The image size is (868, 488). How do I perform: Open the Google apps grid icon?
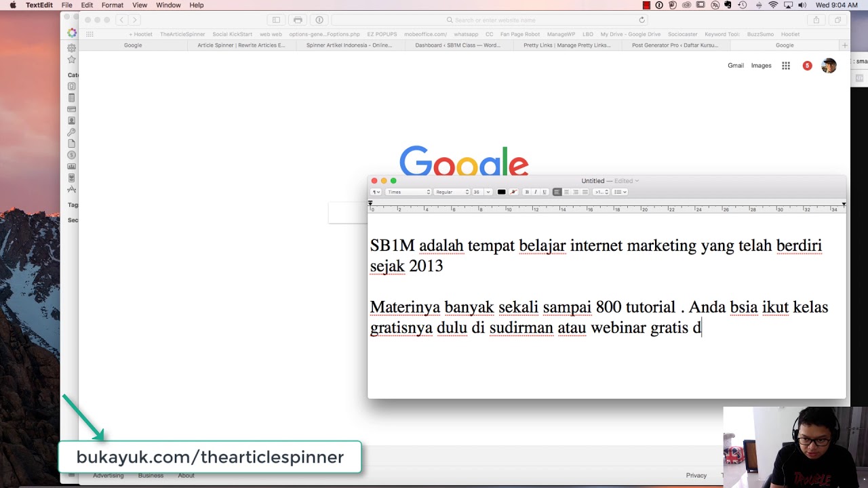pyautogui.click(x=786, y=66)
